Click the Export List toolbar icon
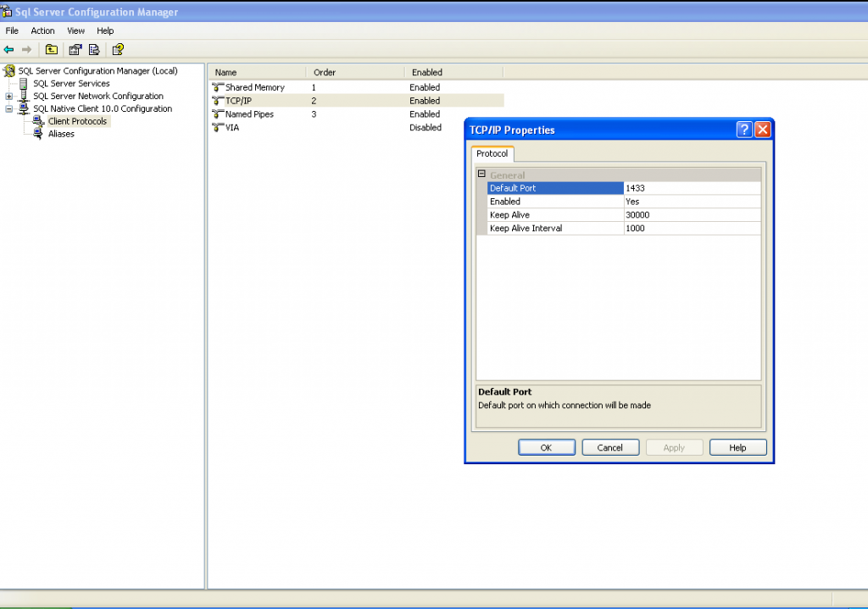This screenshot has width=868, height=609. pyautogui.click(x=93, y=49)
